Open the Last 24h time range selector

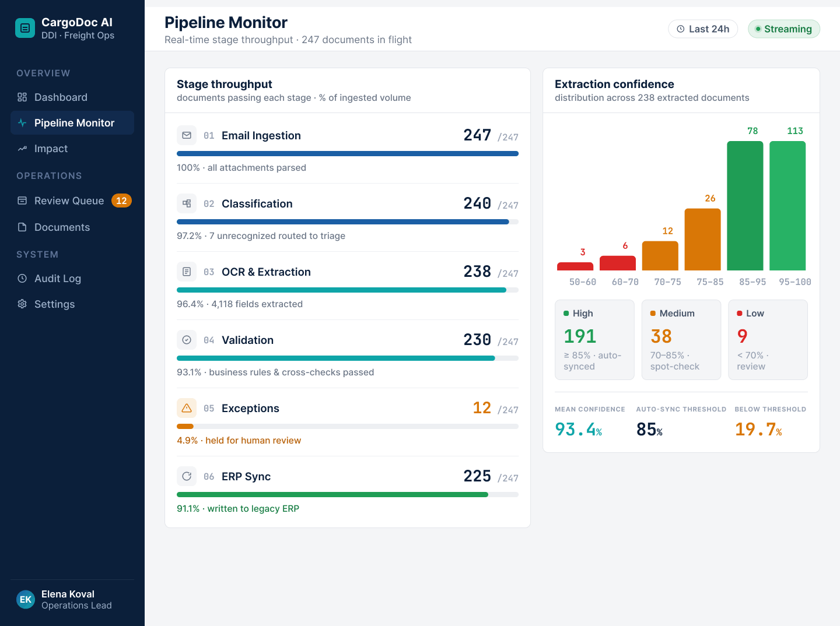coord(703,29)
